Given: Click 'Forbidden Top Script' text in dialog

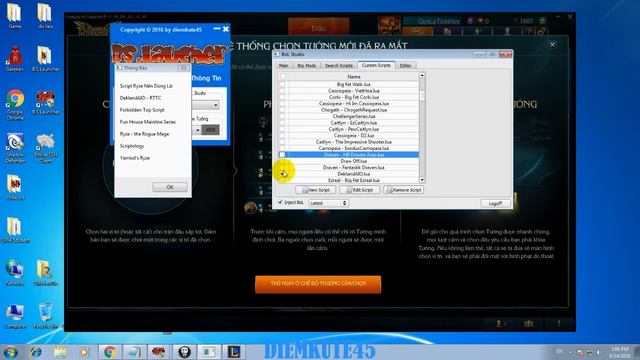Looking at the screenshot, I should point(142,110).
